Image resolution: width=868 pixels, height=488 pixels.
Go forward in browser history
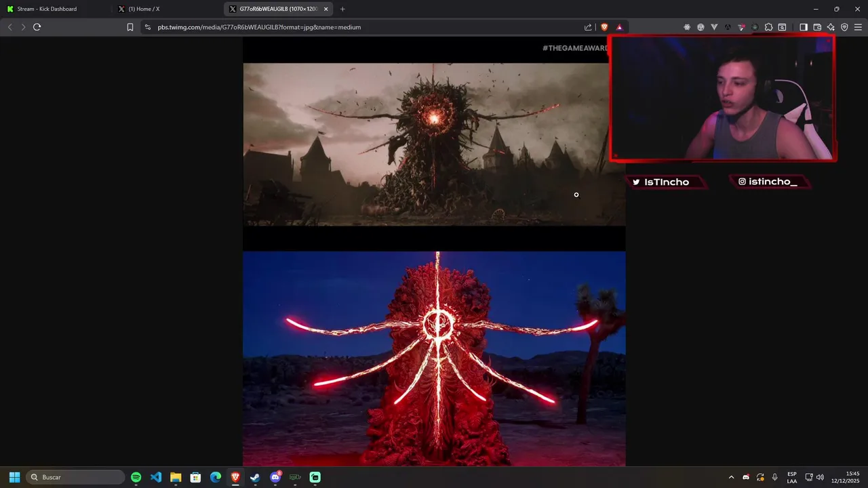pyautogui.click(x=23, y=27)
